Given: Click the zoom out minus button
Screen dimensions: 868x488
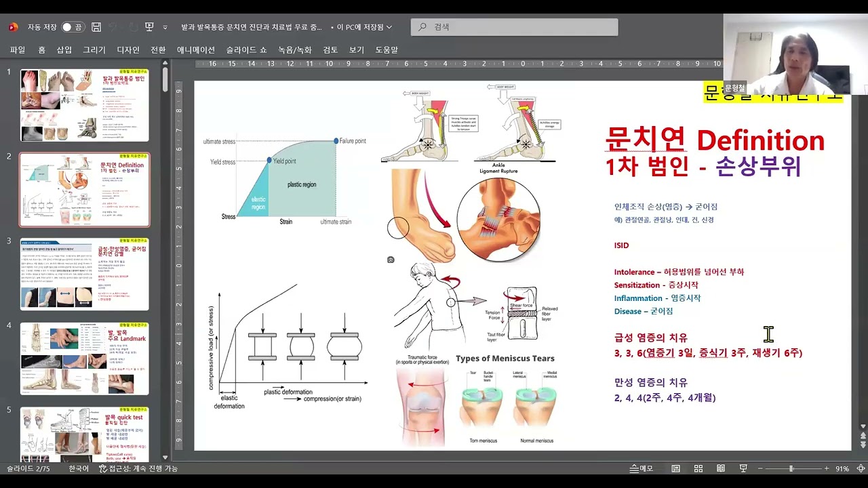Looking at the screenshot, I should point(762,468).
